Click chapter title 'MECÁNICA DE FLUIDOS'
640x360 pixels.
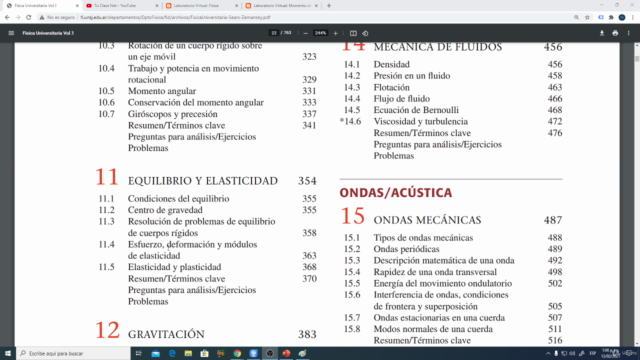438,47
